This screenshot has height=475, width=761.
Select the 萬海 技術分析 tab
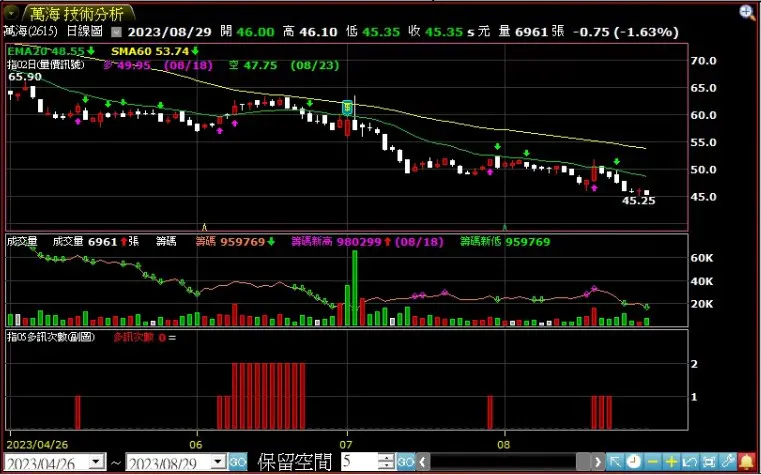(77, 14)
